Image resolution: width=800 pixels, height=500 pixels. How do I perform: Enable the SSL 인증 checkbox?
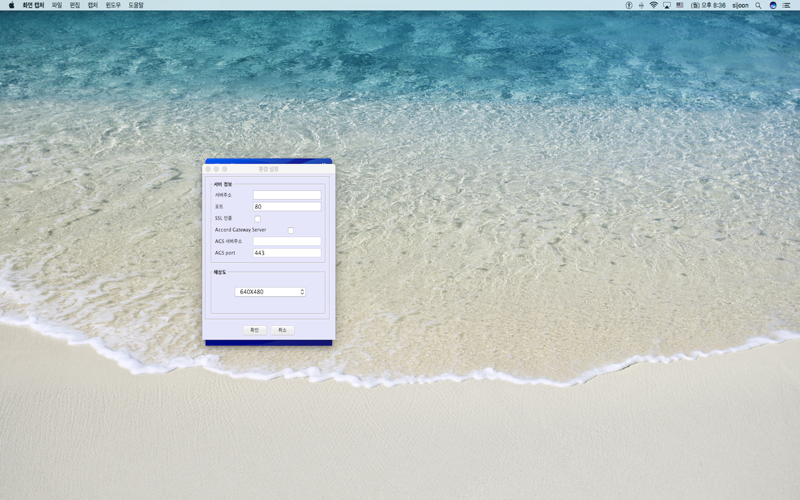click(x=257, y=219)
